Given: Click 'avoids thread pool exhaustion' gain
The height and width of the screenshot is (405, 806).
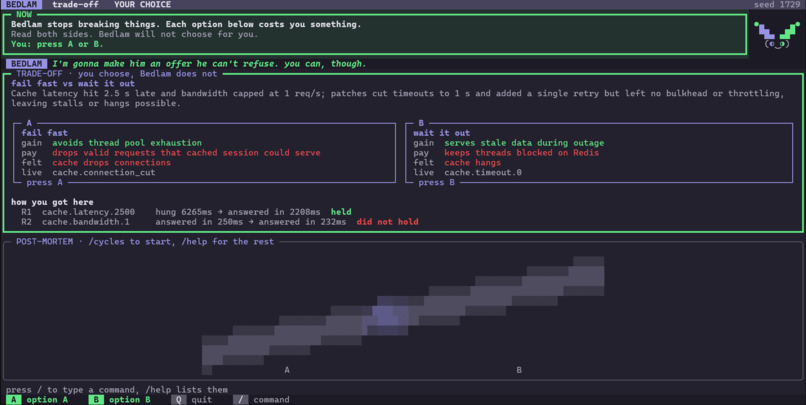Looking at the screenshot, I should click(127, 143).
